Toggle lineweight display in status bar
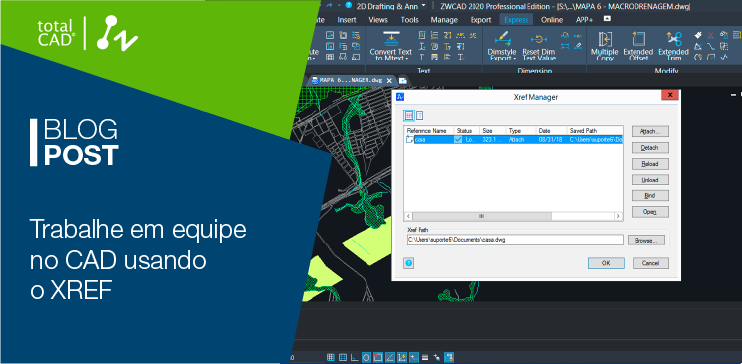This screenshot has width=742, height=364. [x=425, y=357]
